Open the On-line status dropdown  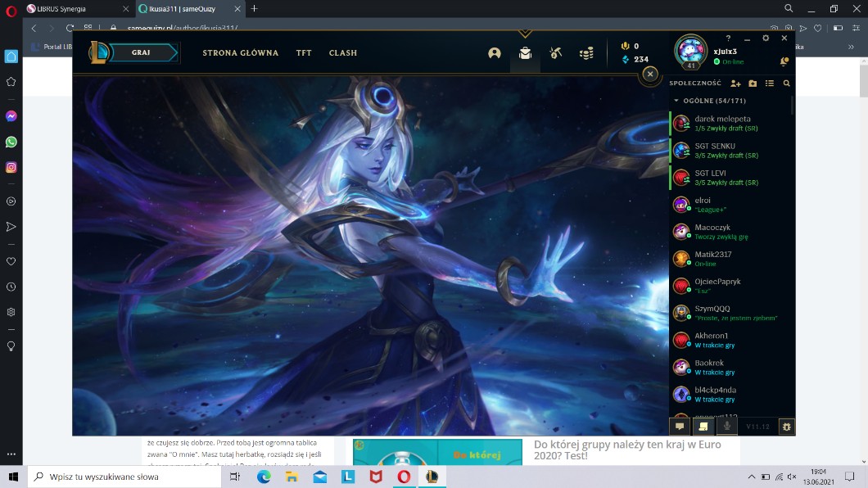pyautogui.click(x=731, y=61)
